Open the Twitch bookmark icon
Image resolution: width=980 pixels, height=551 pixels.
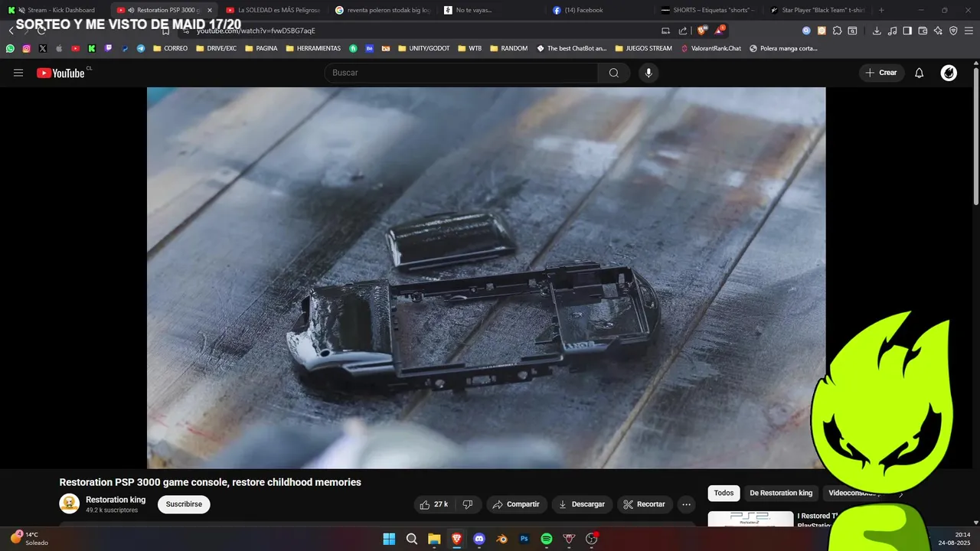[108, 48]
